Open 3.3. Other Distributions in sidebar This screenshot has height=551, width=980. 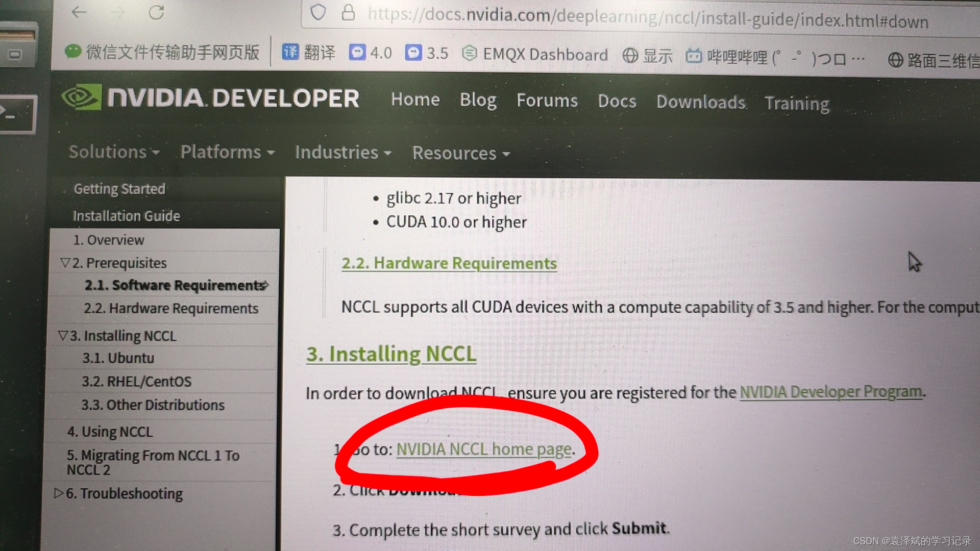point(153,405)
